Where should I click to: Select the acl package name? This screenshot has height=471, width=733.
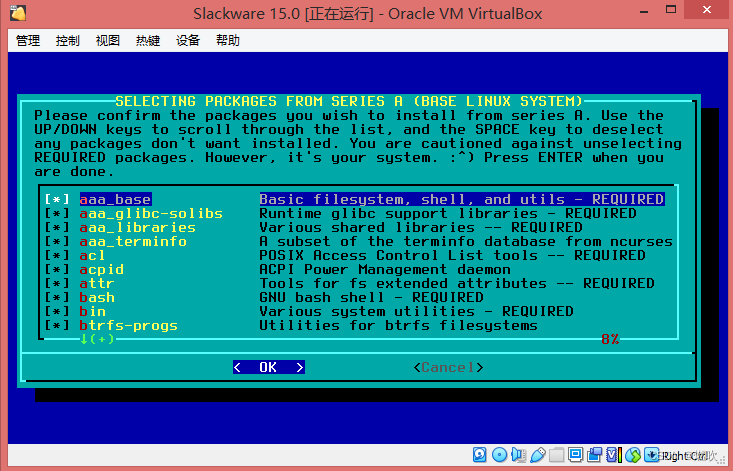[93, 256]
